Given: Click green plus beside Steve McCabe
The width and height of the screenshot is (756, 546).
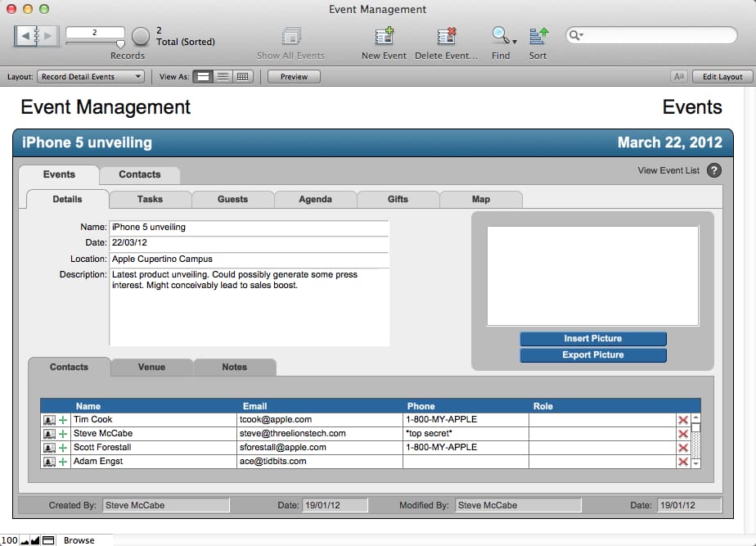Looking at the screenshot, I should click(x=63, y=434).
